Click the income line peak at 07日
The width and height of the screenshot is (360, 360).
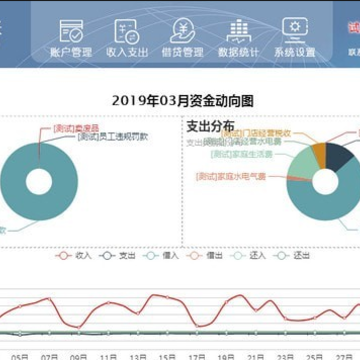pyautogui.click(x=49, y=299)
